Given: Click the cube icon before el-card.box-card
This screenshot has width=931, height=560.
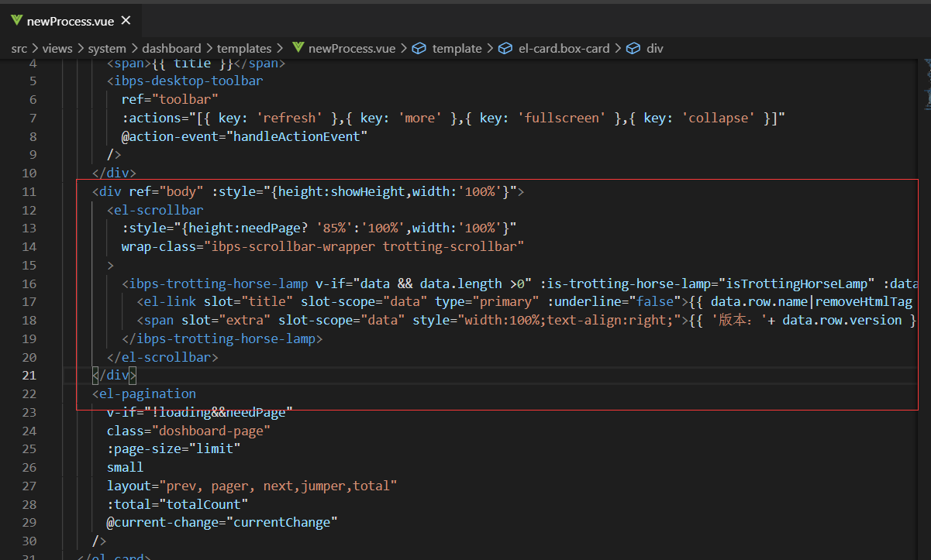Looking at the screenshot, I should click(x=506, y=48).
